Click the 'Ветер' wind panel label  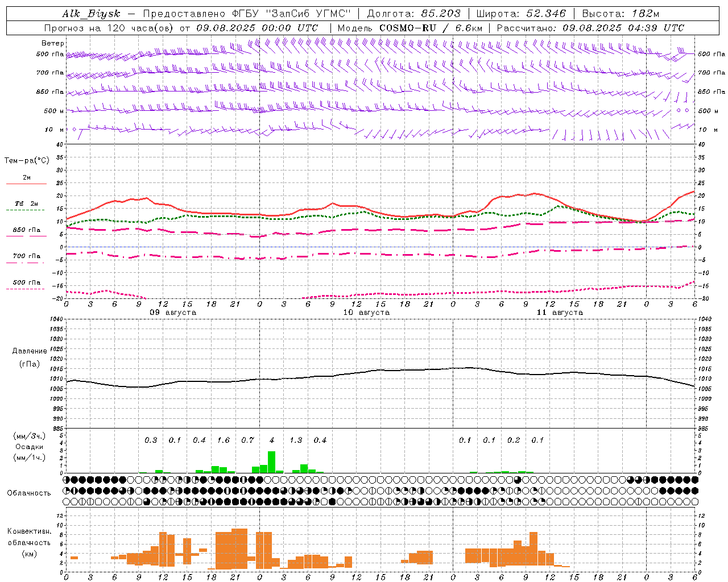(x=53, y=43)
